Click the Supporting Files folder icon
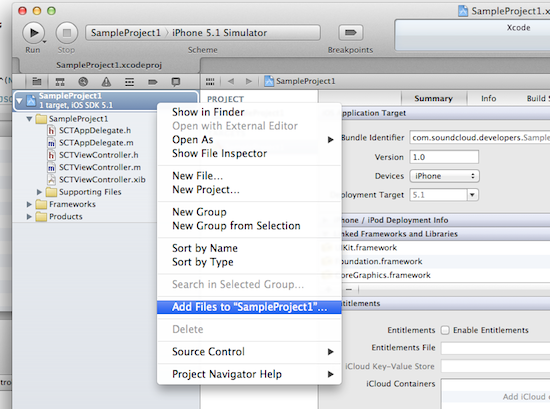Image resolution: width=550 pixels, height=409 pixels. [51, 192]
